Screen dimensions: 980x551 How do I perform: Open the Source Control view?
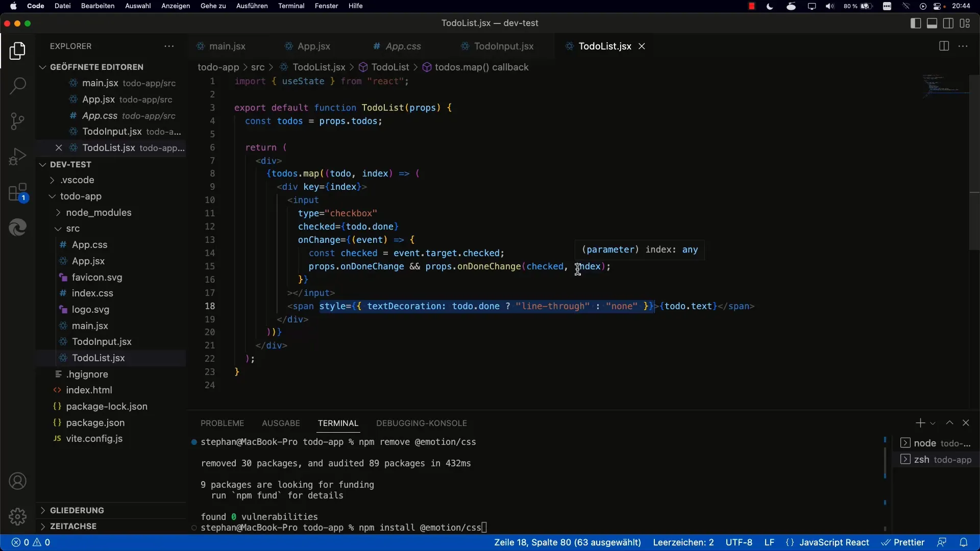(17, 121)
